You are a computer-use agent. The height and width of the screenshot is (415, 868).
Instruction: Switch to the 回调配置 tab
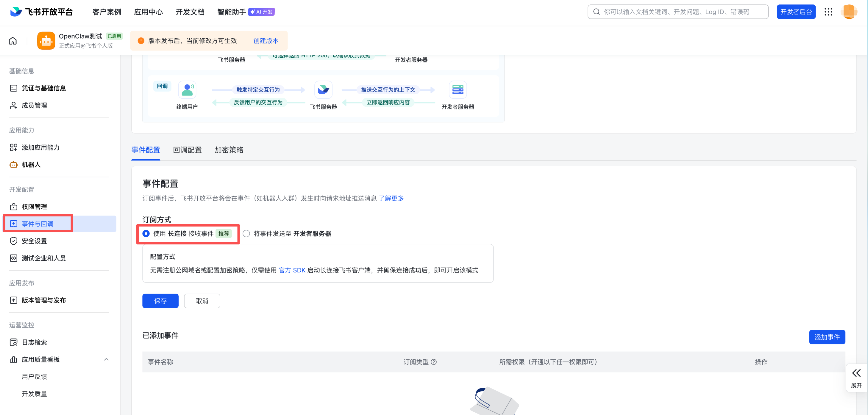[187, 150]
